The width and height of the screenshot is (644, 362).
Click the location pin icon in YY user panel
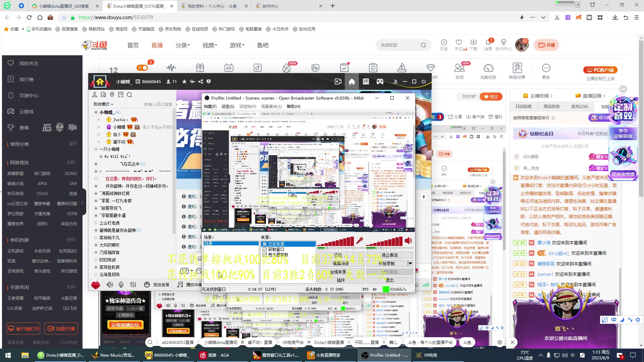click(x=112, y=95)
